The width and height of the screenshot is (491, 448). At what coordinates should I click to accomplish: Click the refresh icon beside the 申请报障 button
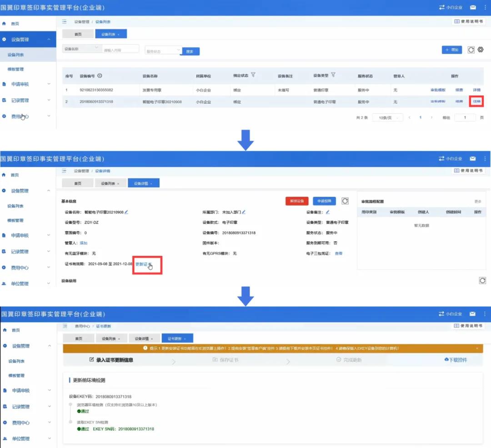click(345, 201)
